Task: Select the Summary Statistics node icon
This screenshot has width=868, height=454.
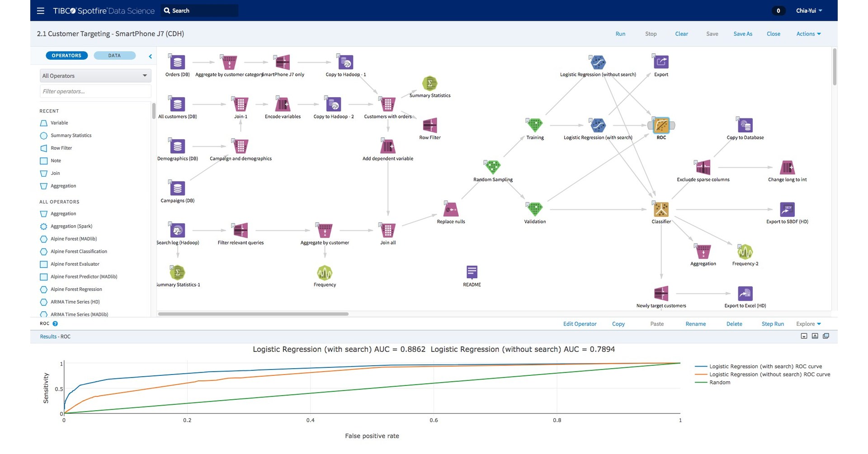Action: 430,83
